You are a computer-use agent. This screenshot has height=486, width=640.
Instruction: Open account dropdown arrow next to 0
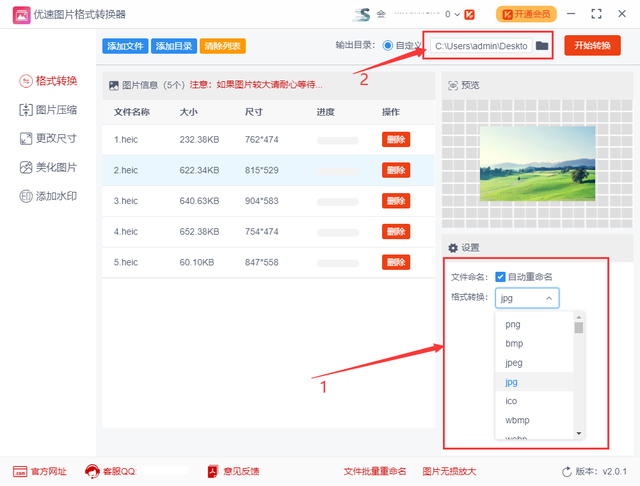tap(457, 15)
